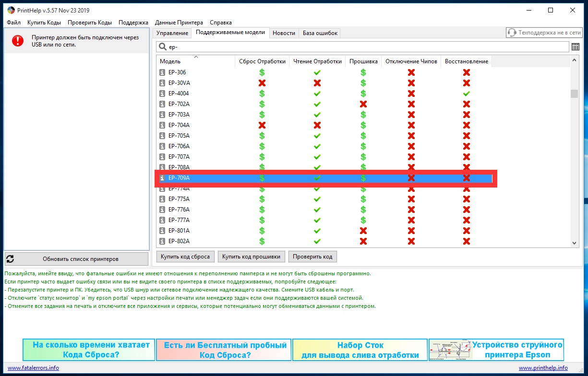Screen dimensions: 588x376
Task: Select the EP-707A model row
Action: 324,157
